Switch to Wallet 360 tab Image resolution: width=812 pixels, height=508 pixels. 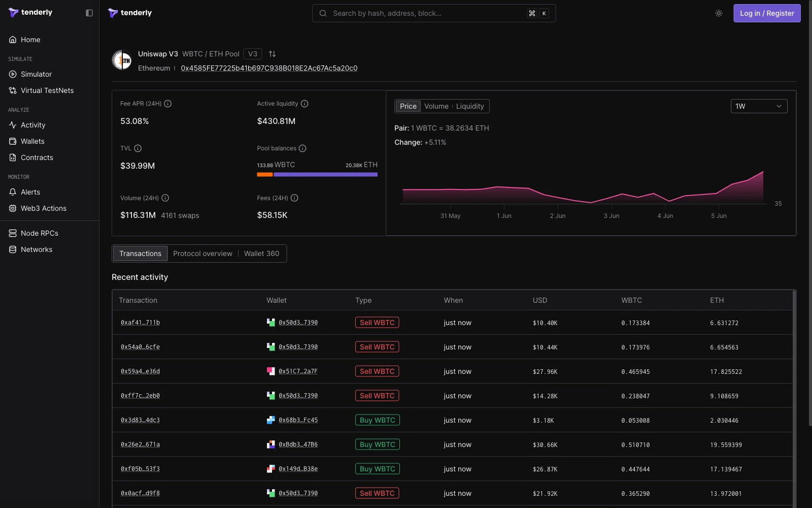point(261,253)
